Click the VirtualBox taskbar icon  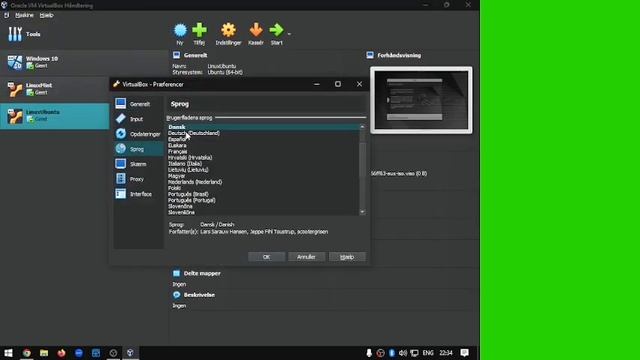pyautogui.click(x=130, y=353)
